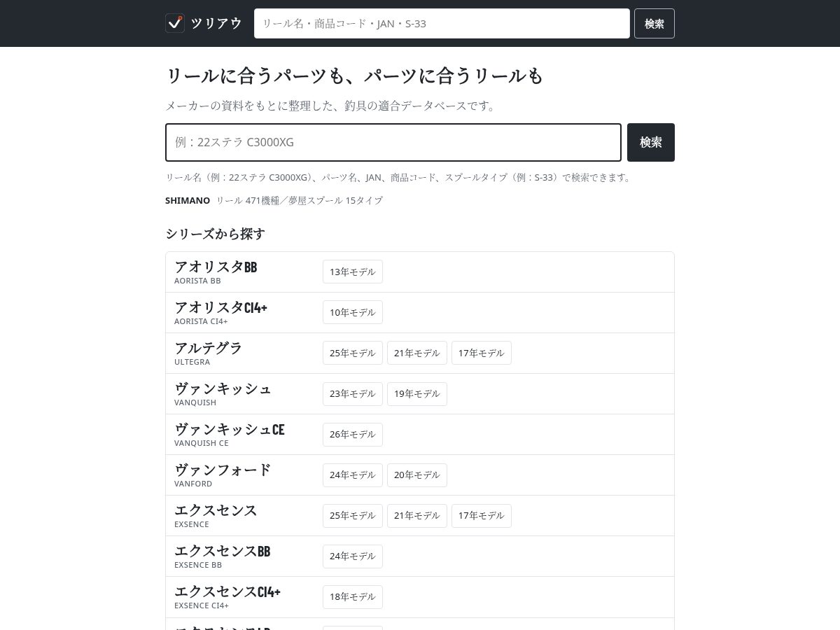Click the search hint text below the box
The width and height of the screenshot is (840, 630).
pos(399,178)
